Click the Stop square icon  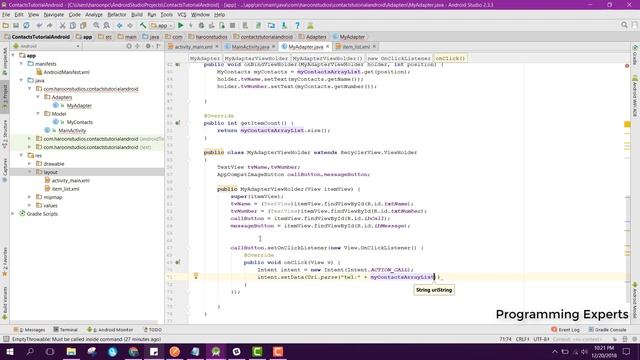232,25
